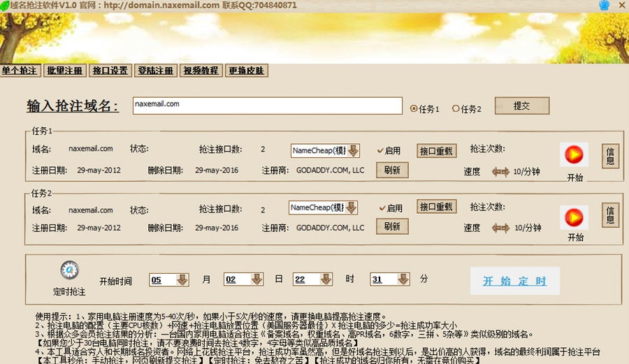Open the 信息 info button for Task 2

pyautogui.click(x=610, y=215)
